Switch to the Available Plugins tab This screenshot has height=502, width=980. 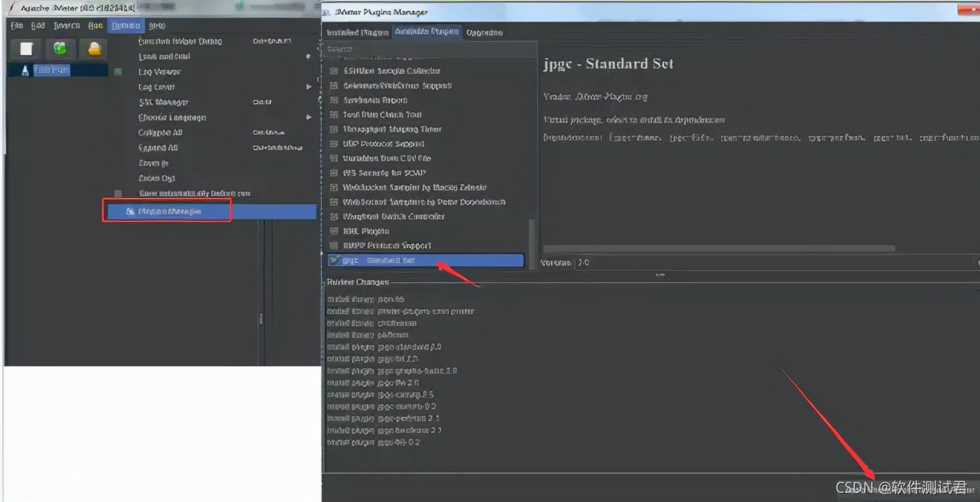click(x=426, y=32)
